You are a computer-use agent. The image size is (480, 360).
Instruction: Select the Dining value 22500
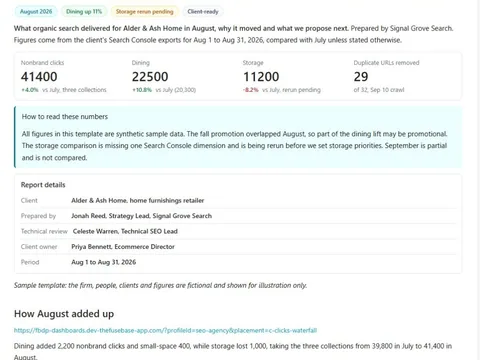tap(150, 77)
